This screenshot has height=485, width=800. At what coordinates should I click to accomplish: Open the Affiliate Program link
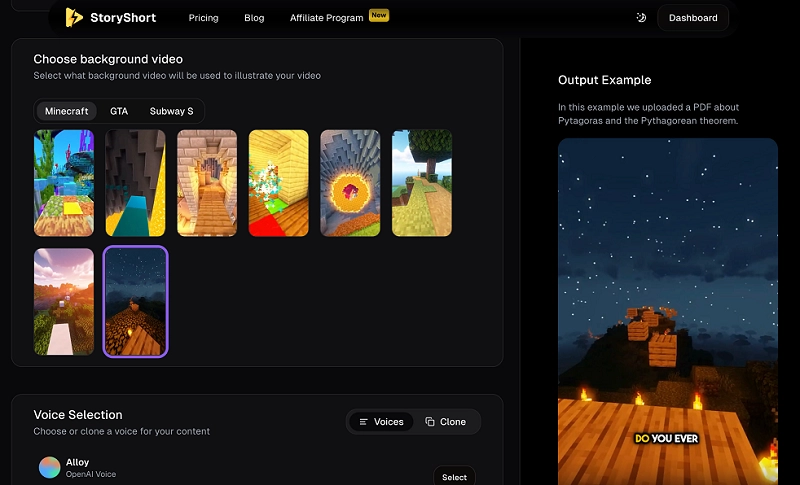(x=327, y=18)
